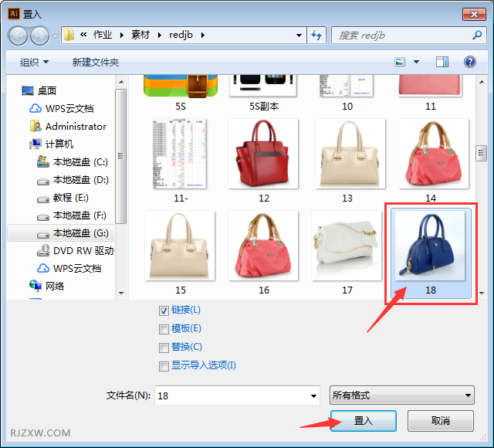Open the 所有格式 file type dropdown

(401, 395)
